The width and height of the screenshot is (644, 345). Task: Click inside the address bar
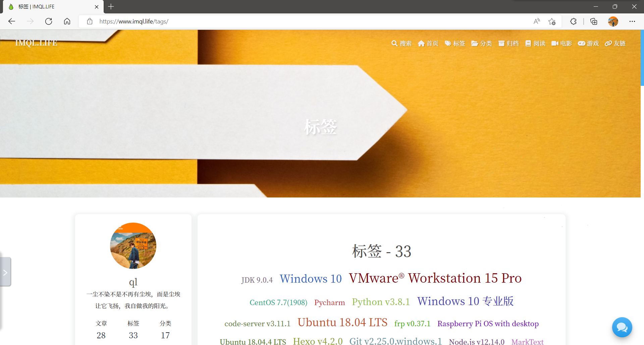(x=235, y=21)
